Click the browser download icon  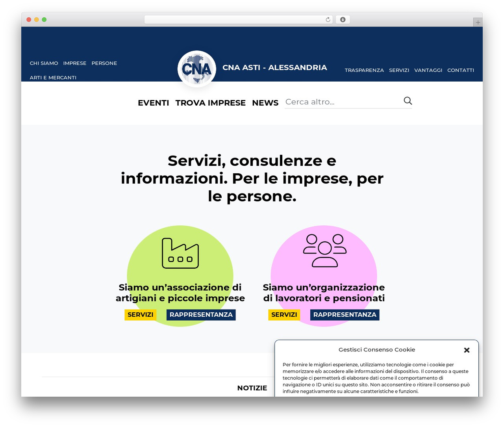343,20
